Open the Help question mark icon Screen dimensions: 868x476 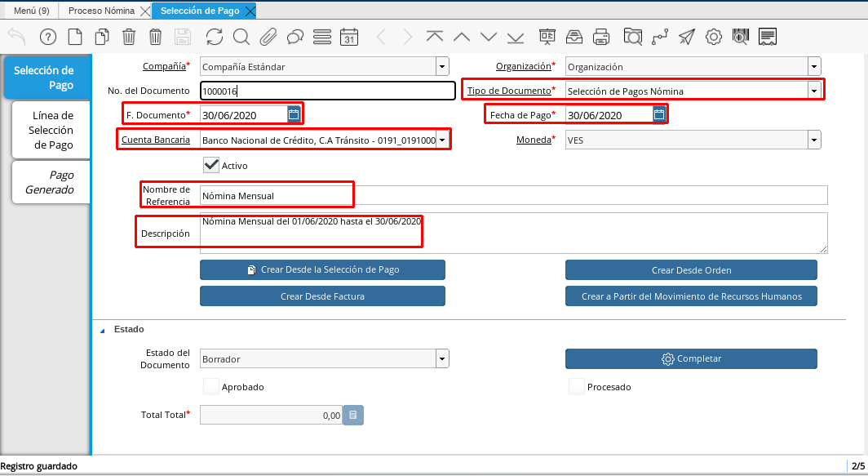tap(48, 37)
